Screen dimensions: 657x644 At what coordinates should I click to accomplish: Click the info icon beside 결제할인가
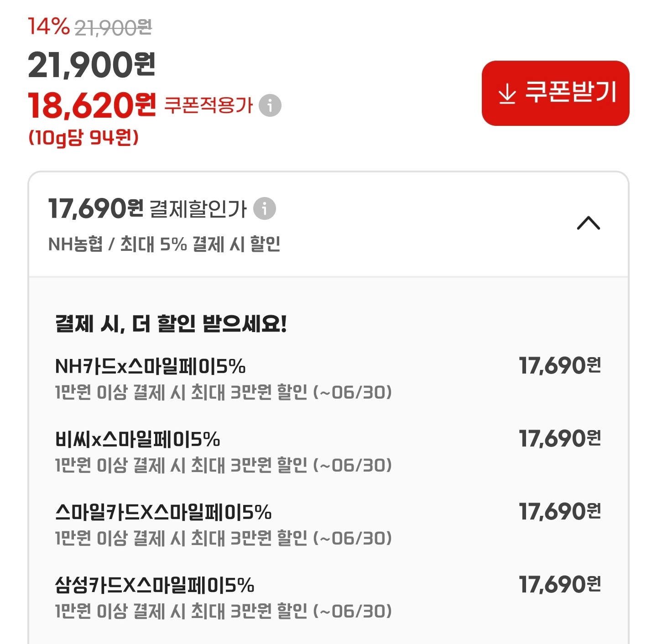[264, 209]
